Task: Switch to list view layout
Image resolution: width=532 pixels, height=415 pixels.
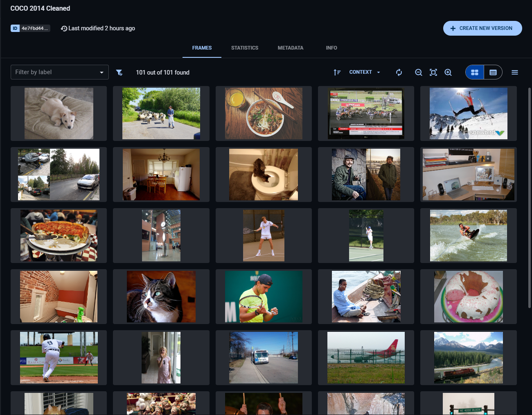Action: (493, 72)
